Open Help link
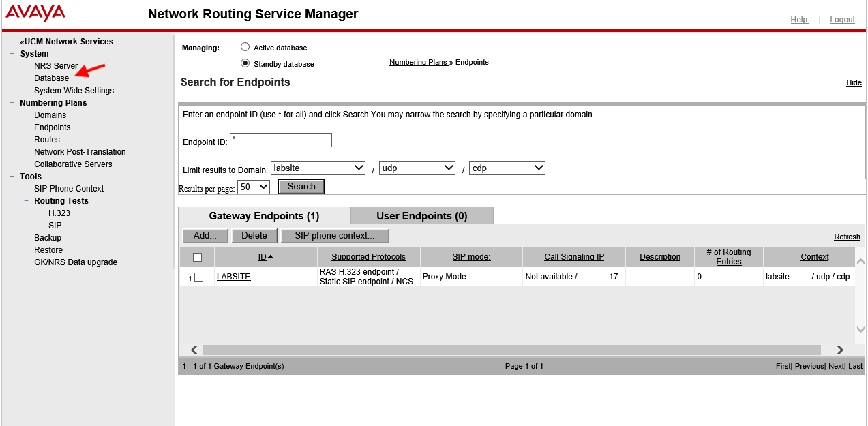 pyautogui.click(x=799, y=20)
